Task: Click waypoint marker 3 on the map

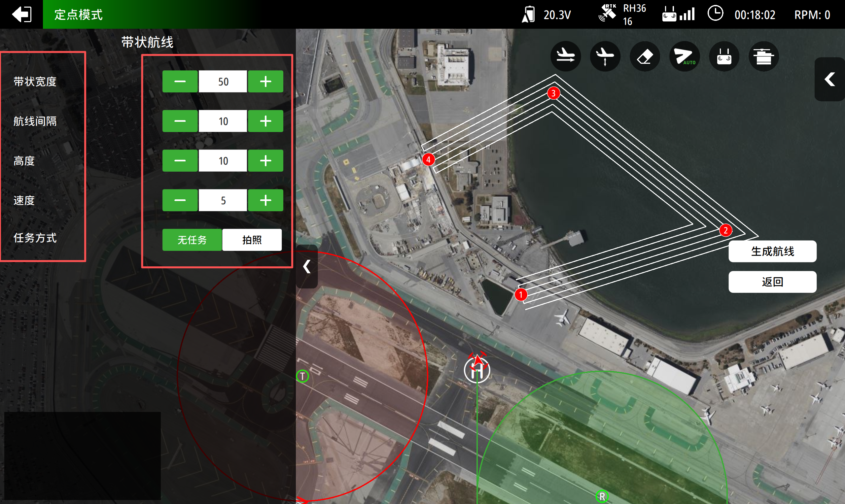Action: click(x=553, y=93)
